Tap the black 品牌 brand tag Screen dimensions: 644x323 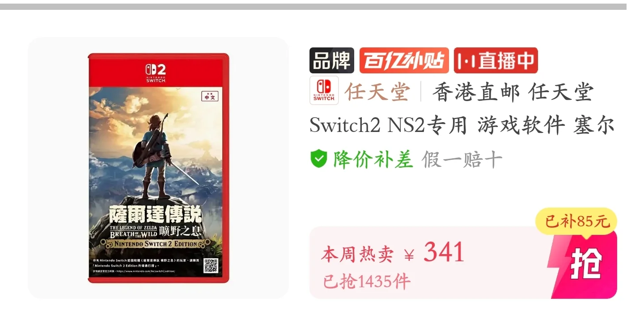332,60
